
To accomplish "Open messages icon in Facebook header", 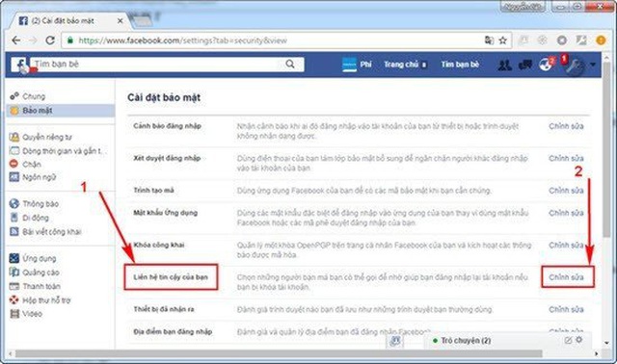I will point(525,65).
